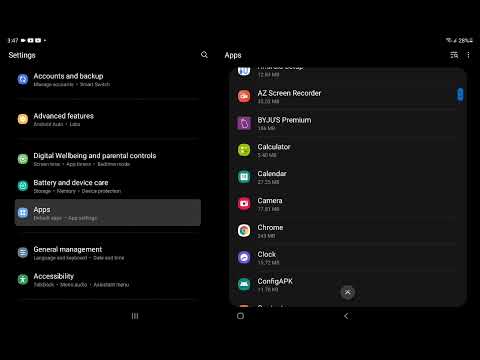Open the Apps filter and sort icon
480x360 pixels.
pos(454,55)
